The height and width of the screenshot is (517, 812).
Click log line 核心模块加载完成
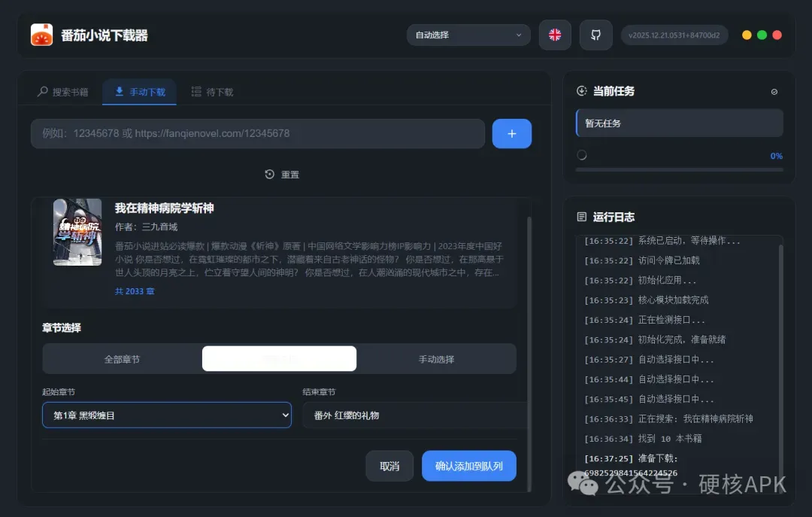tap(647, 300)
